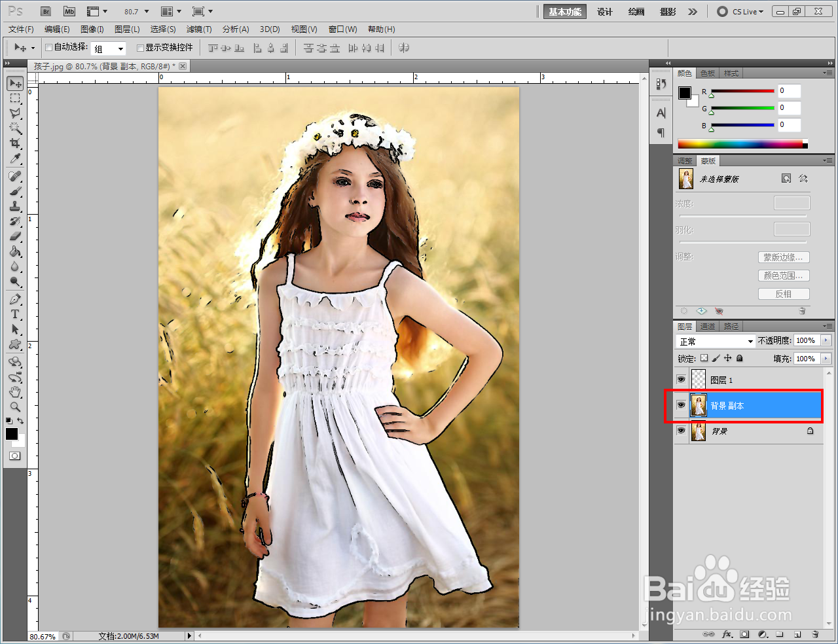Image resolution: width=838 pixels, height=644 pixels.
Task: Expand the 不透明度 opacity slider arrow
Action: point(826,340)
